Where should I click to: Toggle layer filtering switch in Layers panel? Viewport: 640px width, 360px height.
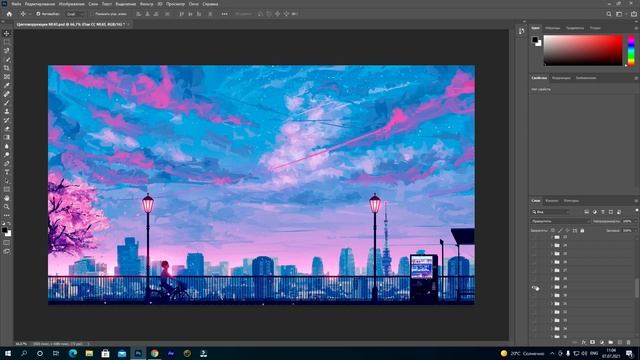637,211
